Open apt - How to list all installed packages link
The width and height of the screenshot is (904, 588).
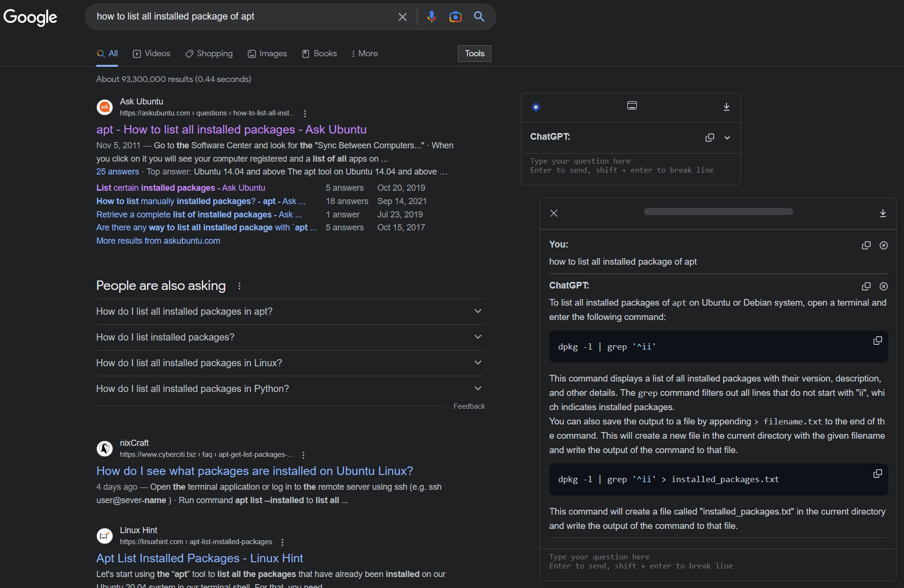[x=231, y=130]
